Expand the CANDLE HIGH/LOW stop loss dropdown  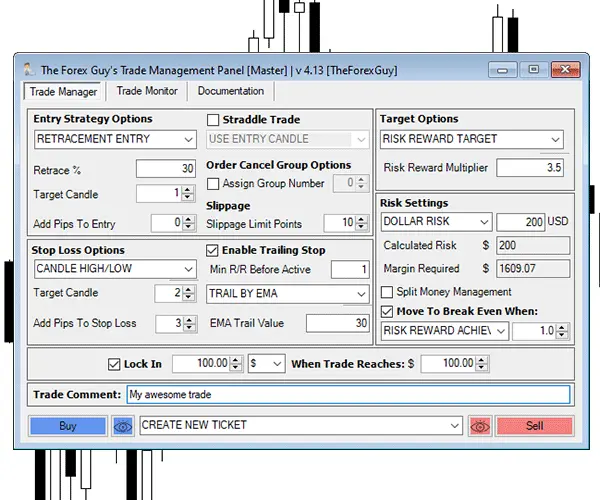tap(115, 269)
